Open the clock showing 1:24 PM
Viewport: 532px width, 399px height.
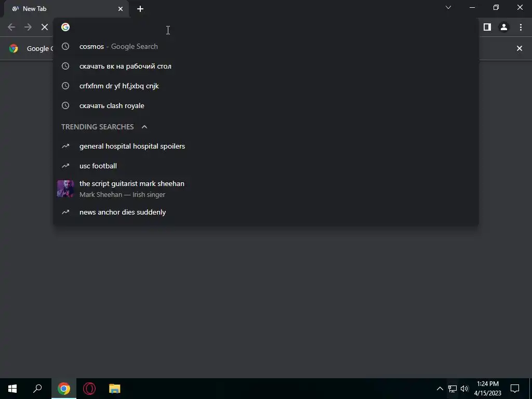(487, 389)
